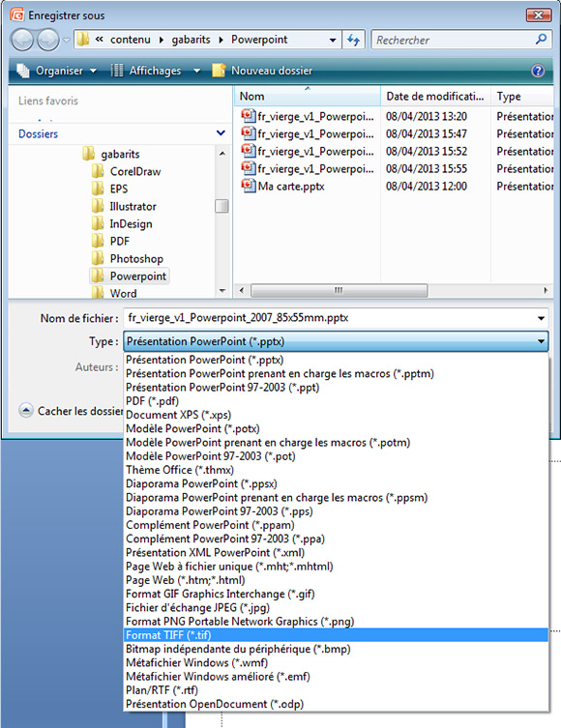Select the Photoshop folder
The height and width of the screenshot is (728, 561).
(x=128, y=258)
